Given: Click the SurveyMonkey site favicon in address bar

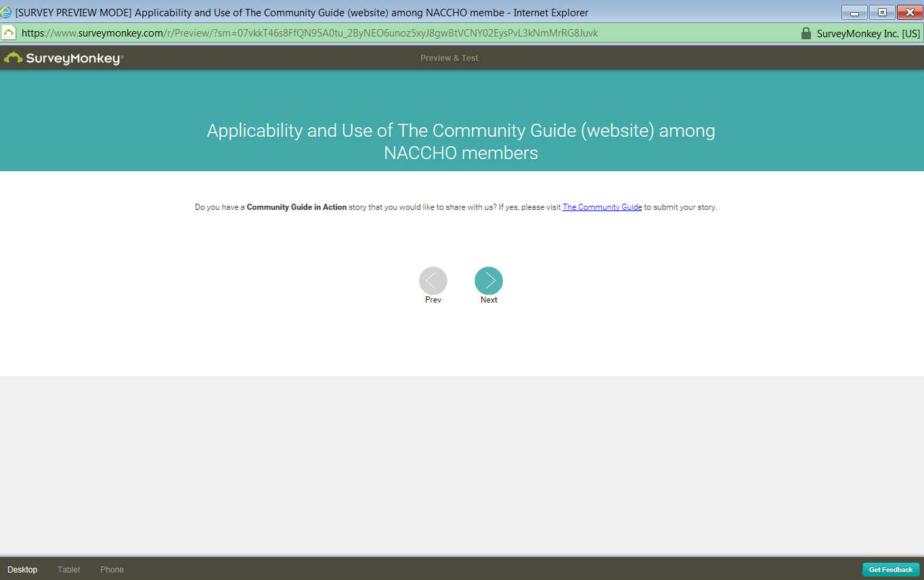Looking at the screenshot, I should (9, 32).
